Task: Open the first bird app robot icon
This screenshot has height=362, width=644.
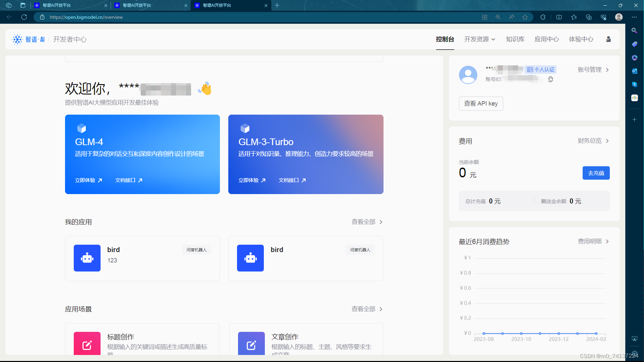Action: click(x=87, y=258)
